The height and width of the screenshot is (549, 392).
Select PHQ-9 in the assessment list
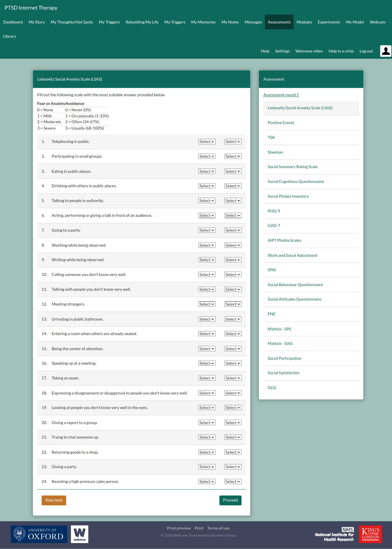coord(274,211)
